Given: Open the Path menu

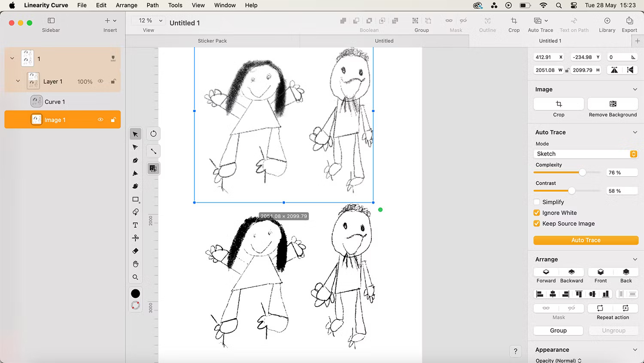Looking at the screenshot, I should pyautogui.click(x=152, y=5).
